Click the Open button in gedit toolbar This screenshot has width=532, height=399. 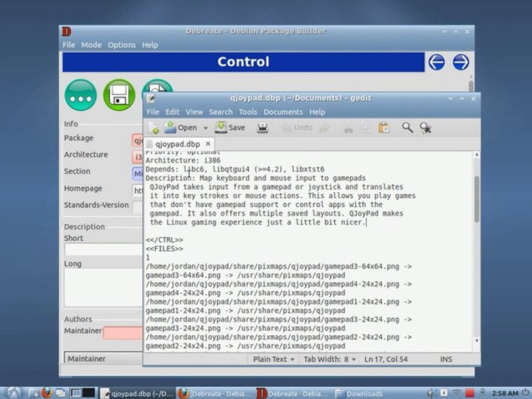coord(181,128)
